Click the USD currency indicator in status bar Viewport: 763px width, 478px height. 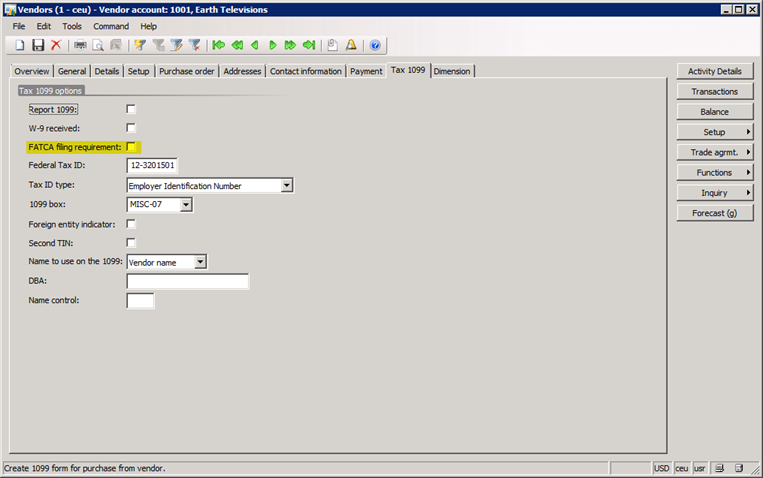click(662, 468)
